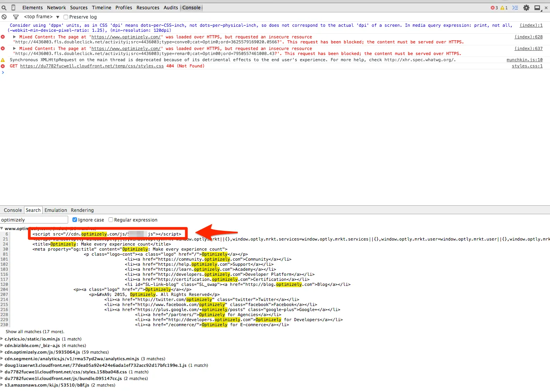Open the console filter funnel icon
Viewport: 550px width, 392px height.
point(16,17)
